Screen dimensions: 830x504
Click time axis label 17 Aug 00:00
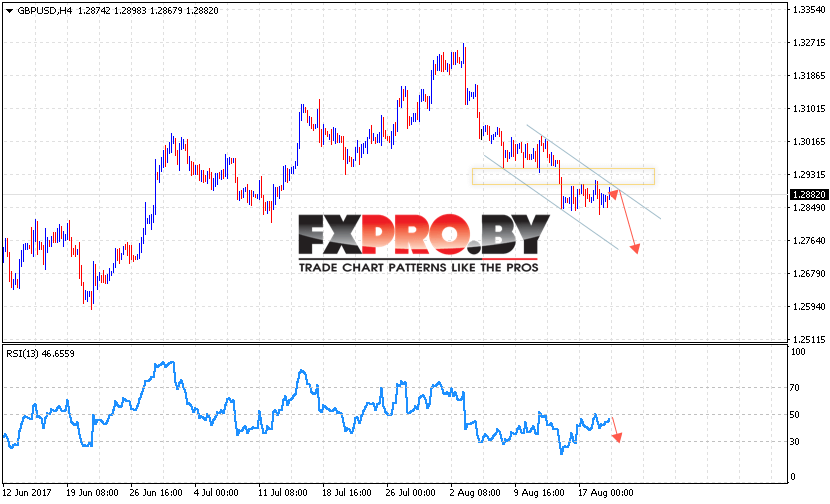pos(606,493)
